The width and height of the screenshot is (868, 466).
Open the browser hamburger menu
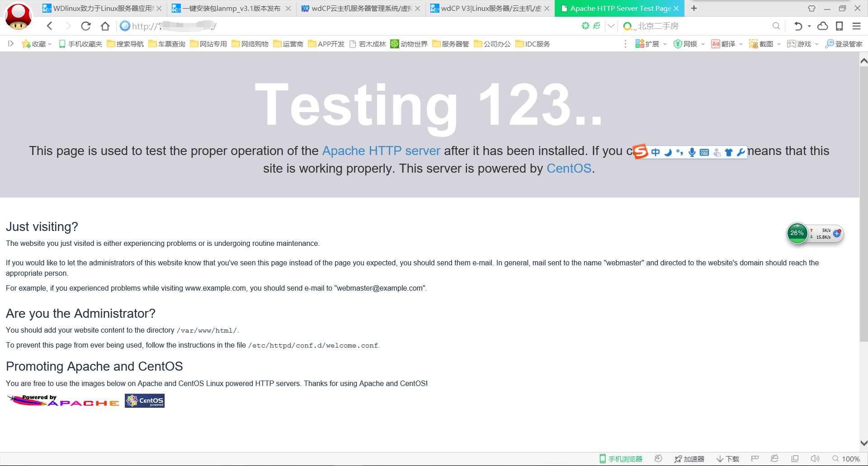click(856, 26)
